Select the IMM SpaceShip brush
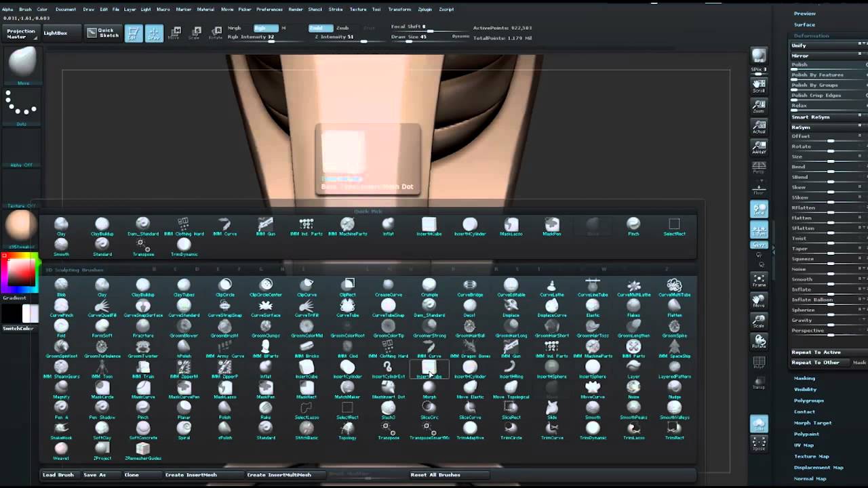The image size is (868, 488). click(x=674, y=348)
